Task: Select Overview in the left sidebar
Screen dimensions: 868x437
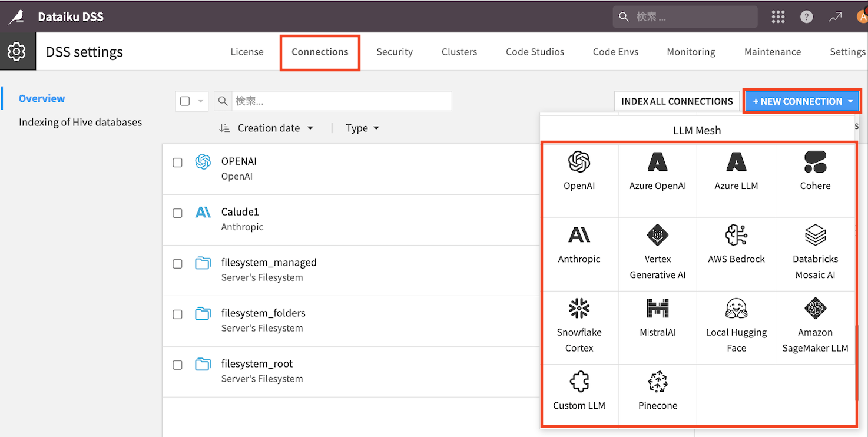Action: pos(42,98)
